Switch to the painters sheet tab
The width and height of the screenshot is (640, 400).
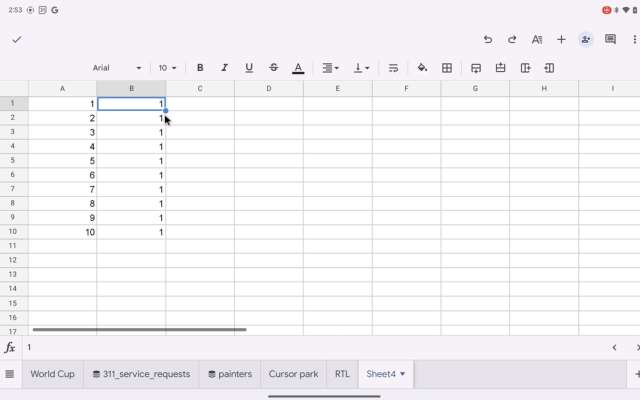tap(230, 374)
